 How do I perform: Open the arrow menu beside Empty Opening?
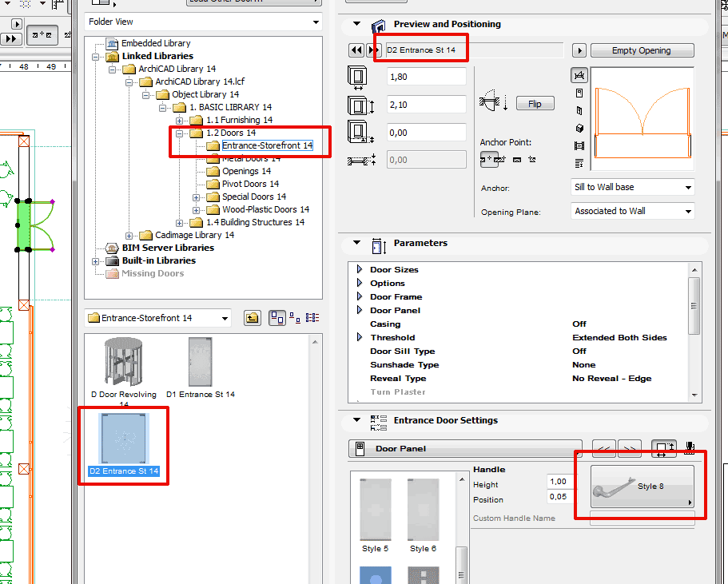pyautogui.click(x=579, y=50)
